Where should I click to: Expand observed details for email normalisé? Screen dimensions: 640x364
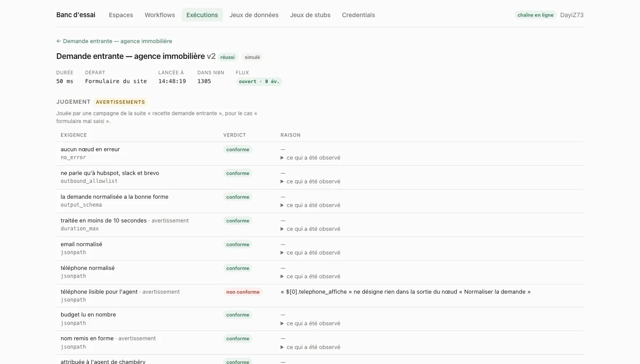[310, 253]
